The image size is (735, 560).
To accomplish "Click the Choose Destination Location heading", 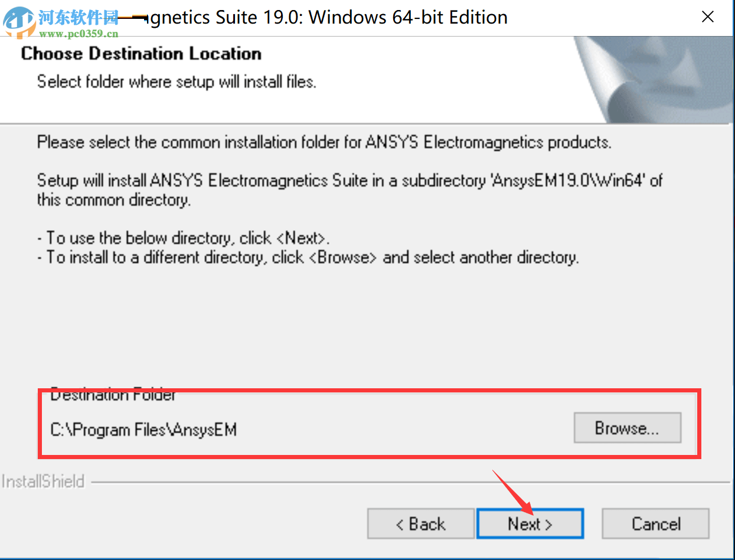I will point(141,54).
